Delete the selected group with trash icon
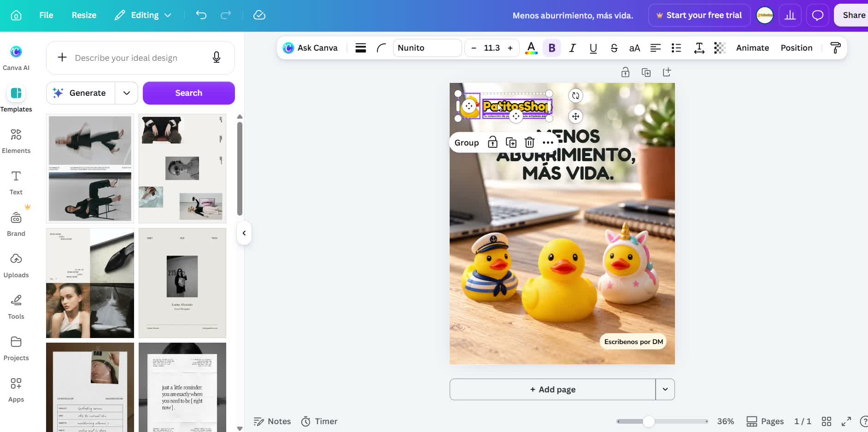The width and height of the screenshot is (868, 432). (530, 142)
